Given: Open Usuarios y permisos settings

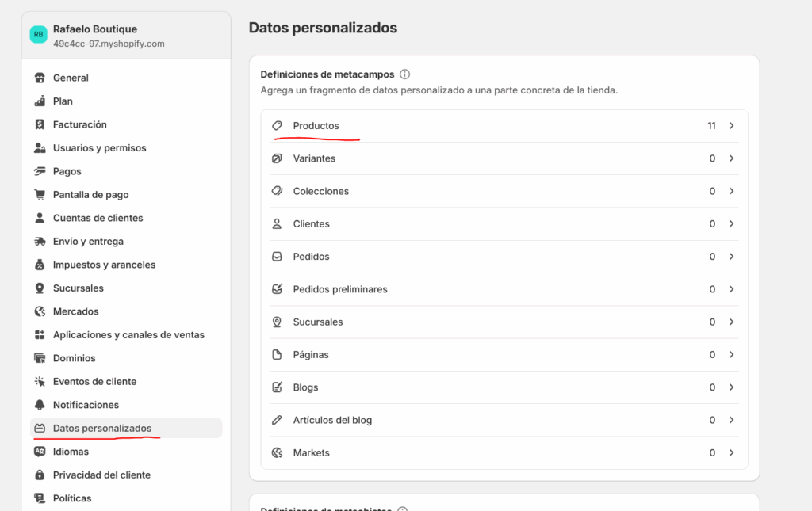Looking at the screenshot, I should [99, 148].
